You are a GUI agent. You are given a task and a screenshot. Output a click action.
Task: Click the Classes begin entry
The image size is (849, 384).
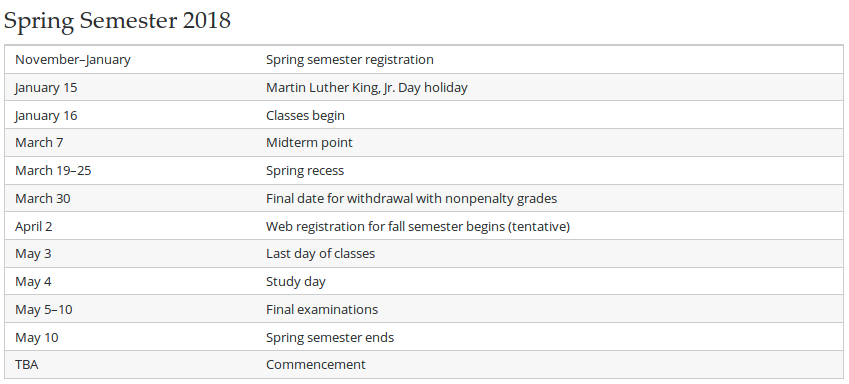(305, 115)
